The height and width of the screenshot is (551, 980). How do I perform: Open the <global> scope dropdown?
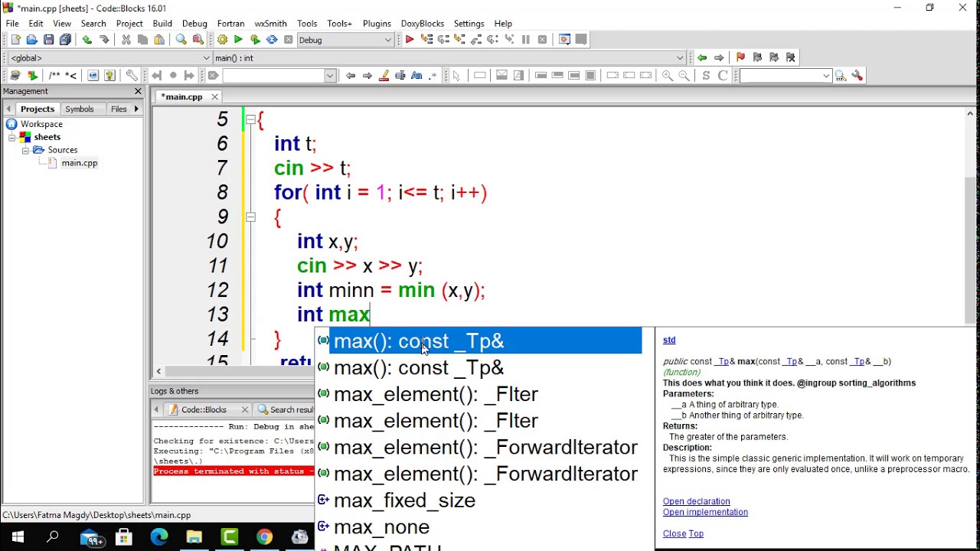click(x=109, y=58)
